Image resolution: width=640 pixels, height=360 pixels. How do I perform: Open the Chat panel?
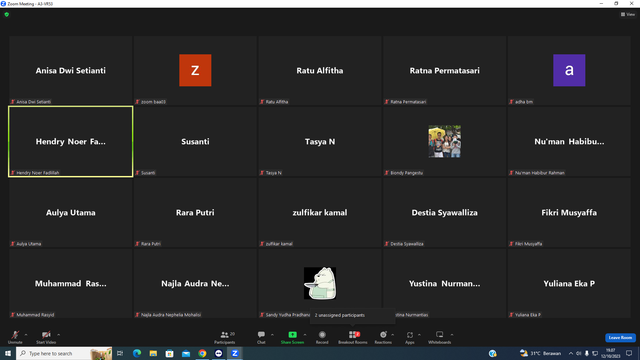(261, 337)
